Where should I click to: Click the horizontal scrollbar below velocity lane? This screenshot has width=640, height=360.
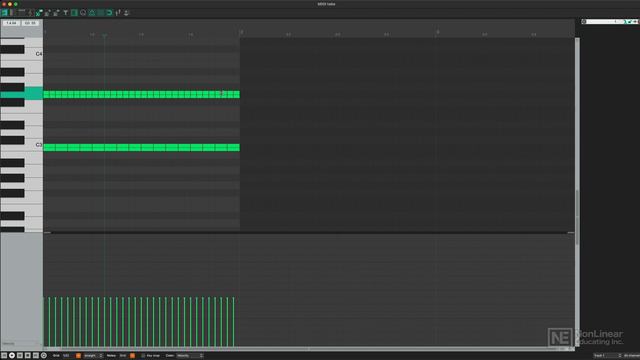(309, 349)
